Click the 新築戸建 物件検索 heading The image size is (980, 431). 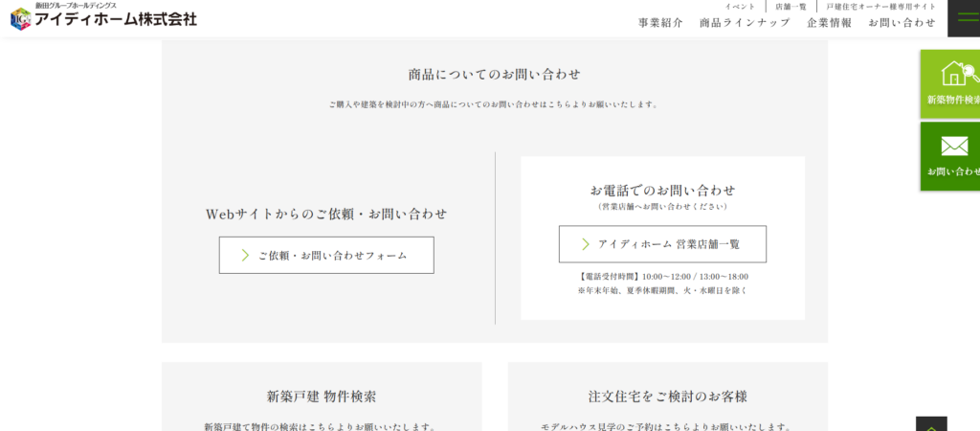tap(322, 396)
